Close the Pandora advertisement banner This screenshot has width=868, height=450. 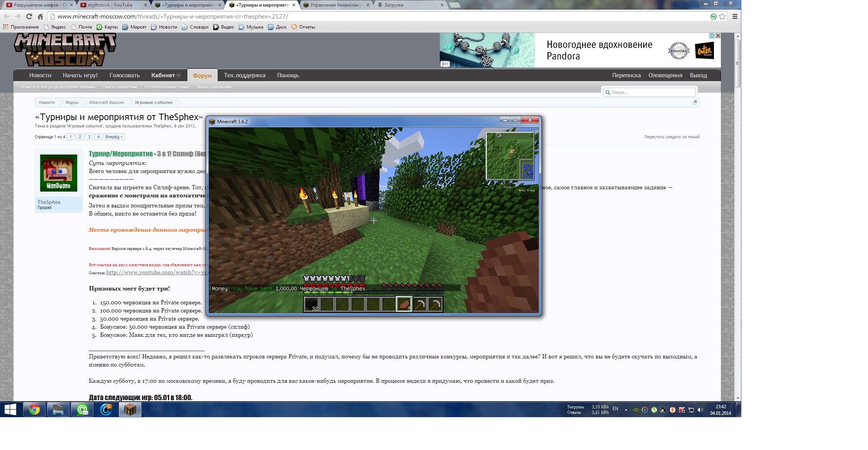(x=718, y=36)
